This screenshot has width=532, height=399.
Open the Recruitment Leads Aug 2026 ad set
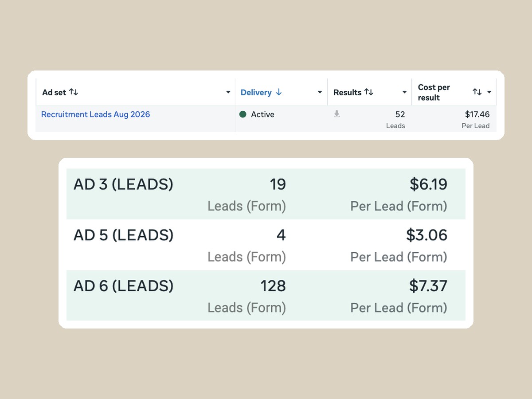click(x=95, y=114)
